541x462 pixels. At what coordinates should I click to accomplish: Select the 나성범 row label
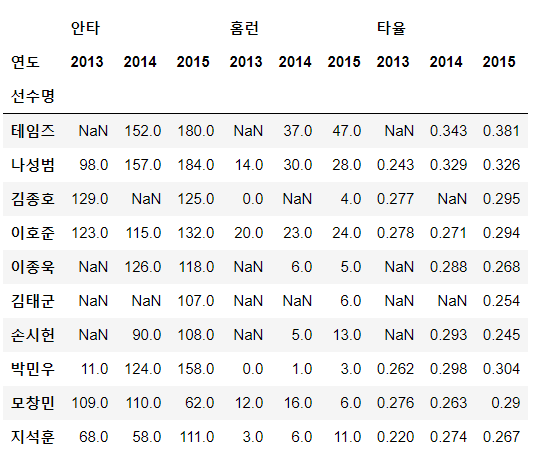tap(33, 165)
